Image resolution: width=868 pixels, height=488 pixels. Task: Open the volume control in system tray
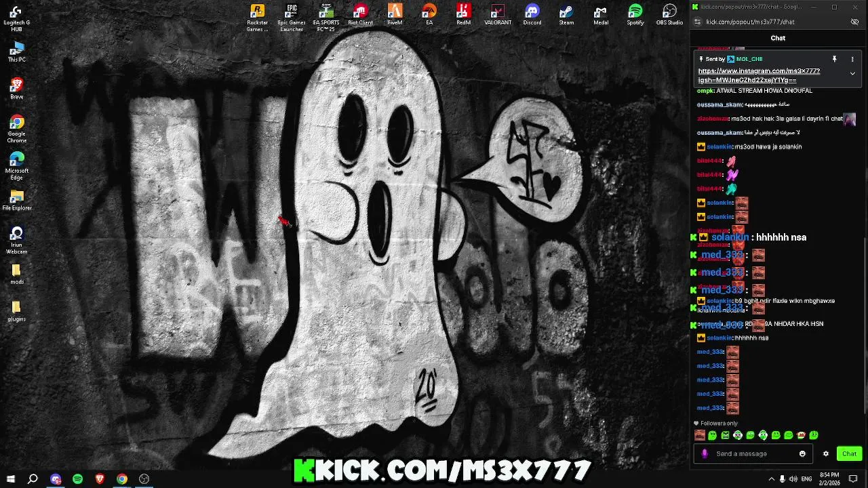793,479
